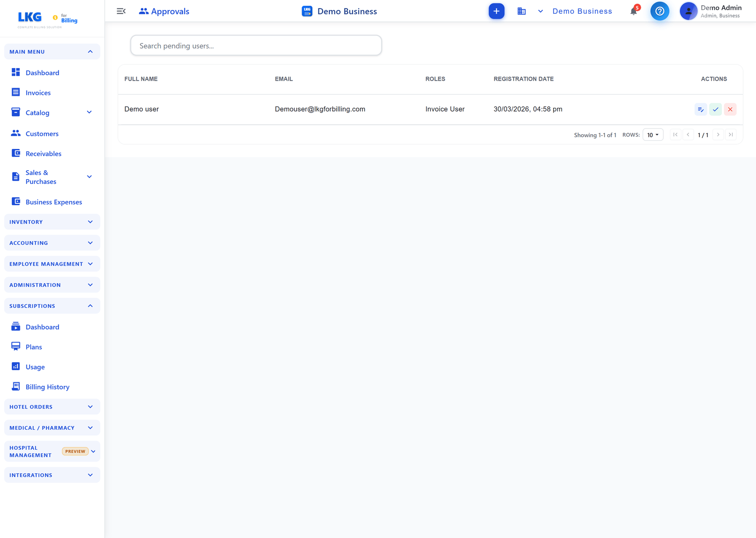Open Invoices from the main menu
Screen dimensions: 756x538
pyautogui.click(x=38, y=93)
